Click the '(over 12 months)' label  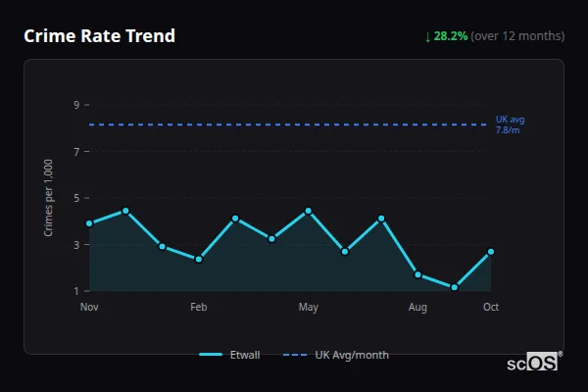point(517,36)
